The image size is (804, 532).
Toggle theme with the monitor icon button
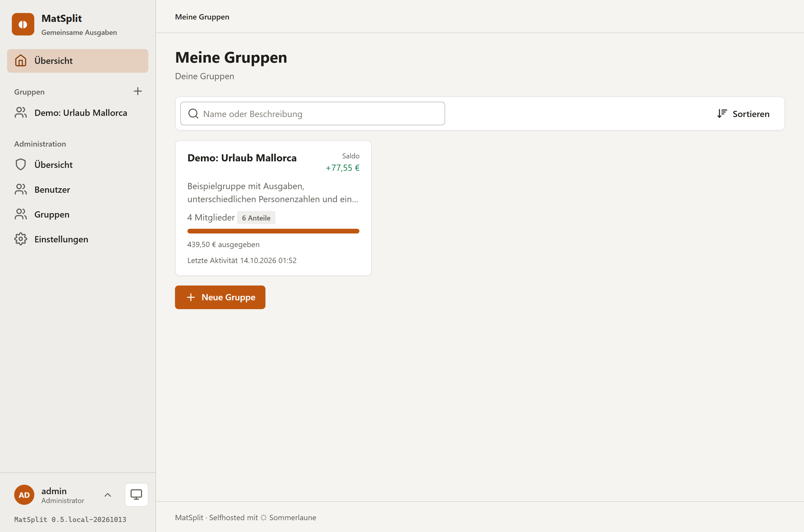click(136, 495)
